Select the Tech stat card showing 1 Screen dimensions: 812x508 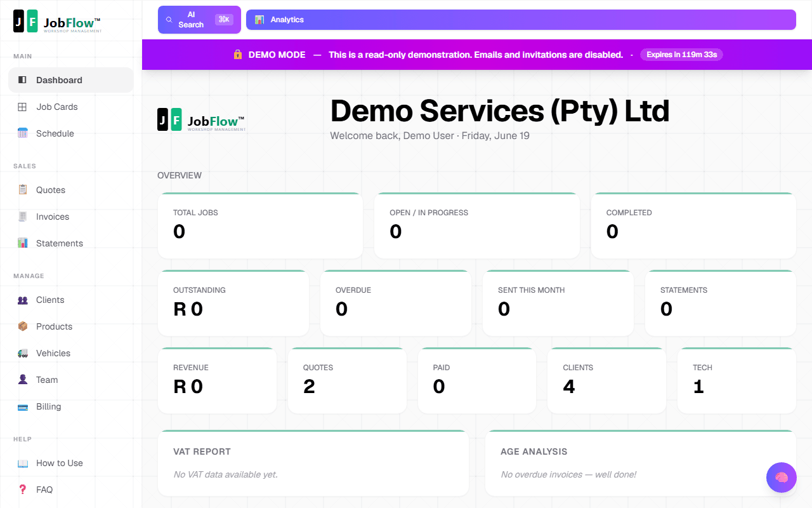tap(737, 380)
